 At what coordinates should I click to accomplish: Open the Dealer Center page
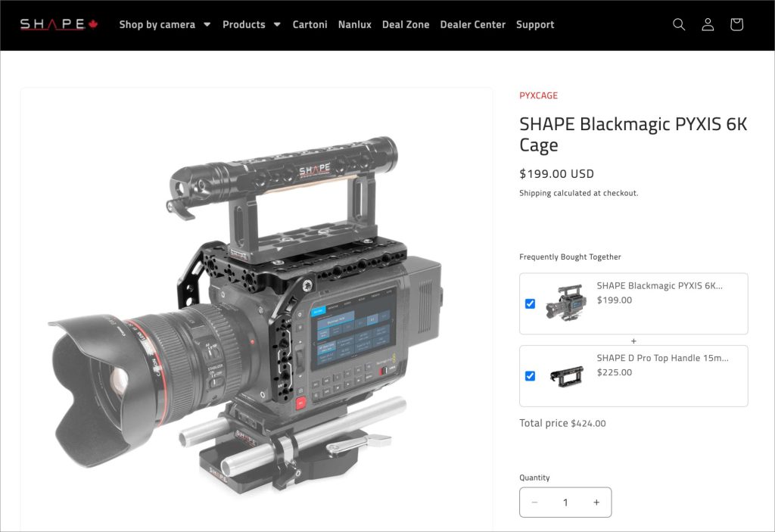(x=472, y=24)
